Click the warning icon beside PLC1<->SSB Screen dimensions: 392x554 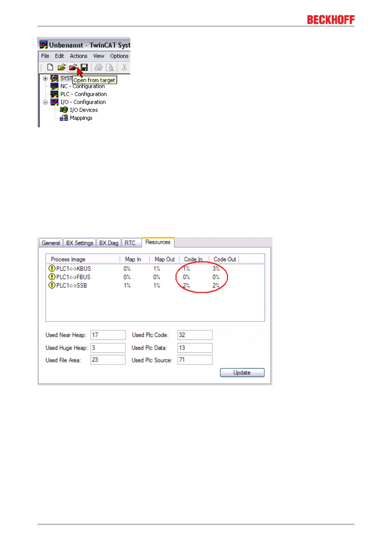pyautogui.click(x=52, y=285)
